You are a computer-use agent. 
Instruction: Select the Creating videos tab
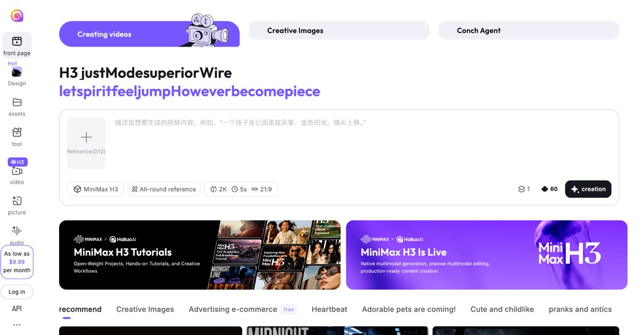[x=149, y=34]
